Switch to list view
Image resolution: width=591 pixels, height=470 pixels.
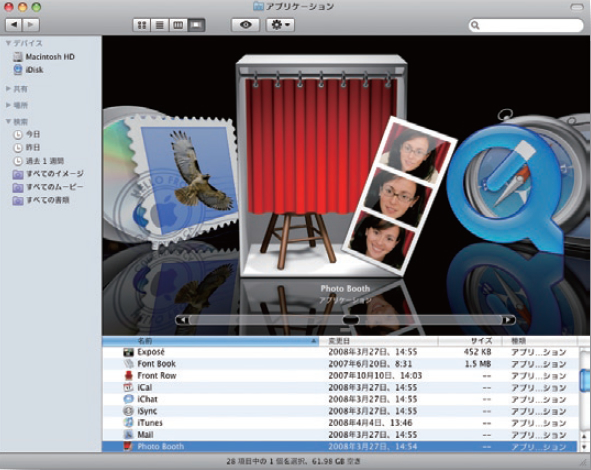coord(160,25)
